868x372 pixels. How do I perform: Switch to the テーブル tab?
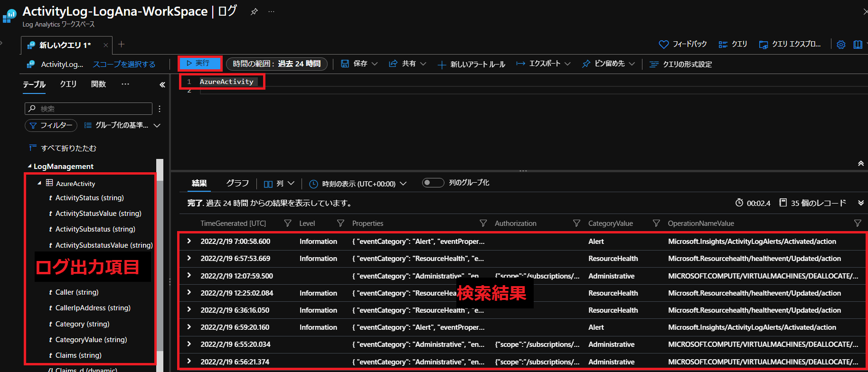click(x=34, y=84)
